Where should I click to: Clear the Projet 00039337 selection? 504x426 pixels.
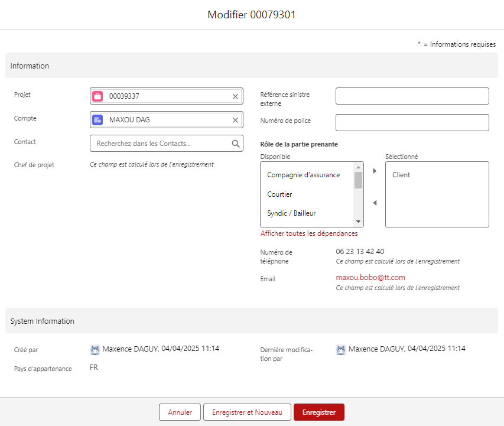tap(235, 96)
